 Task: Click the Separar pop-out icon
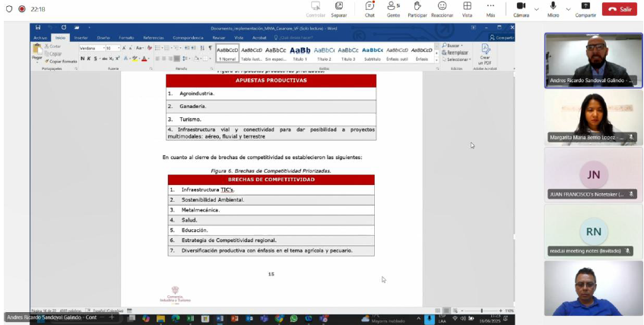coord(338,7)
